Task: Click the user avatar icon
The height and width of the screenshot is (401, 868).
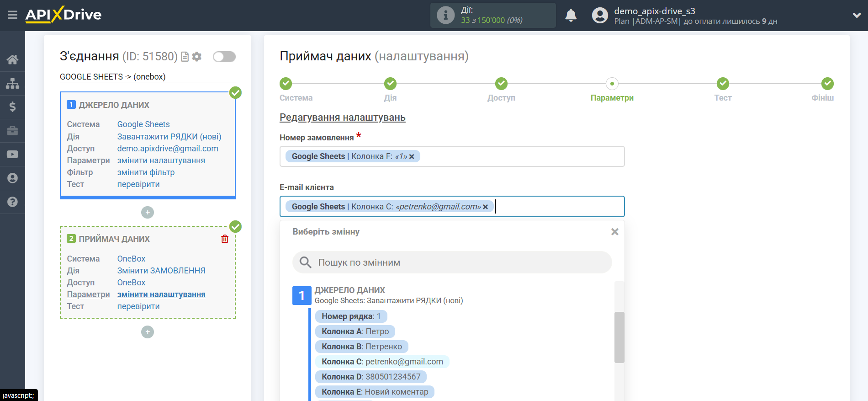Action: click(600, 15)
